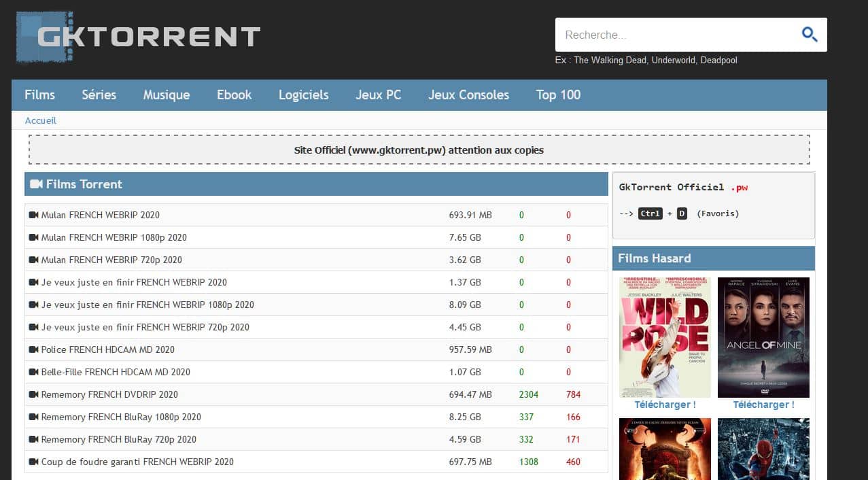868x480 pixels.
Task: Open Je veux juste en finir 1080p link
Action: [147, 305]
